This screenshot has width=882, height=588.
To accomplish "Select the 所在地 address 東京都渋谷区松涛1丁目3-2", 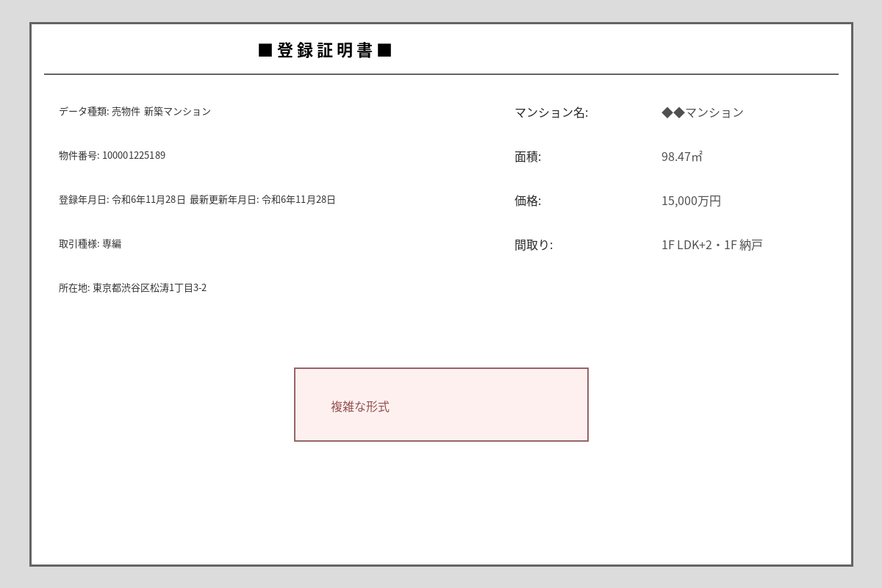I will 132,288.
